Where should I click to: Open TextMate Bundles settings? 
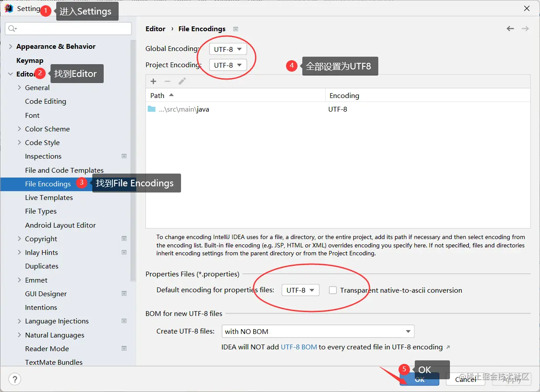pyautogui.click(x=54, y=362)
